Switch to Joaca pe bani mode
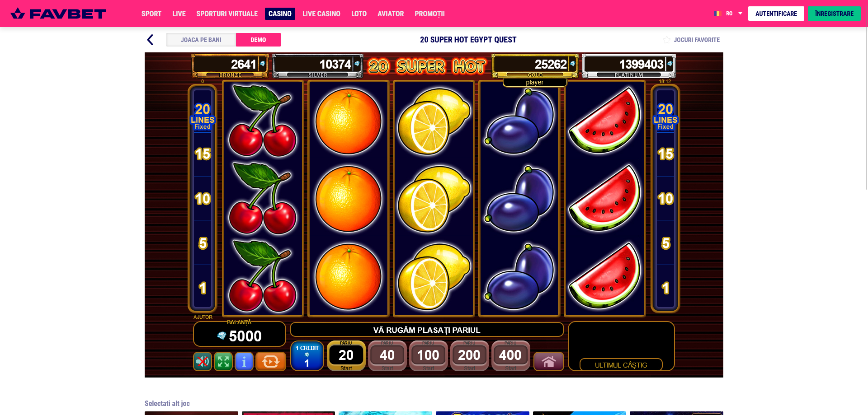 [201, 40]
